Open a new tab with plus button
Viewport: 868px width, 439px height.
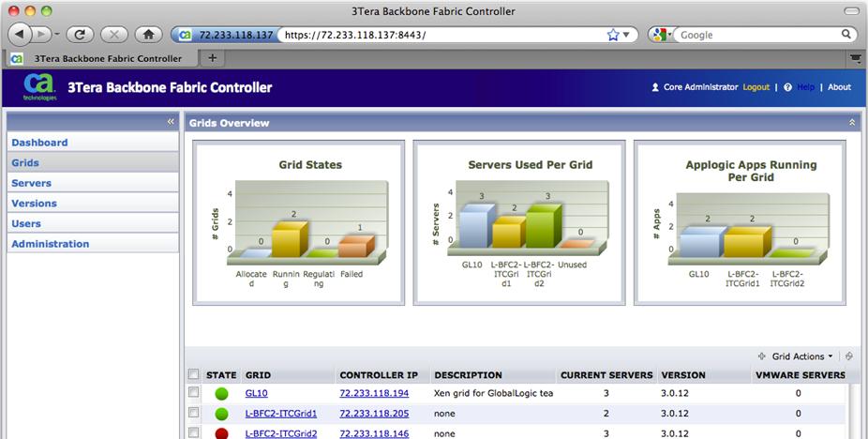coord(212,57)
